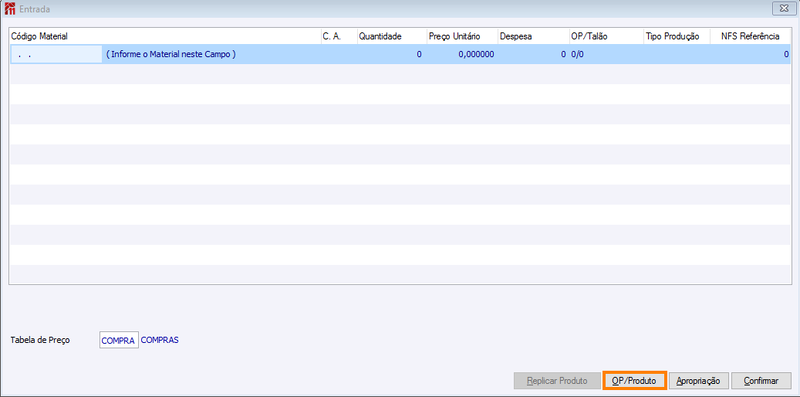The width and height of the screenshot is (800, 397).
Task: Click the Preço Unitário cell 0,000000
Action: [462, 54]
